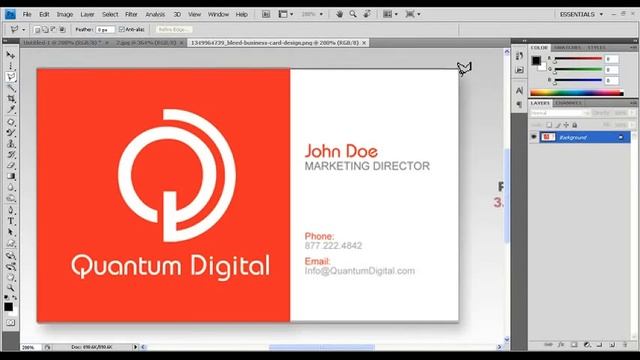Screen dimensions: 640x360
Task: Open the File menu
Action: (x=27, y=14)
